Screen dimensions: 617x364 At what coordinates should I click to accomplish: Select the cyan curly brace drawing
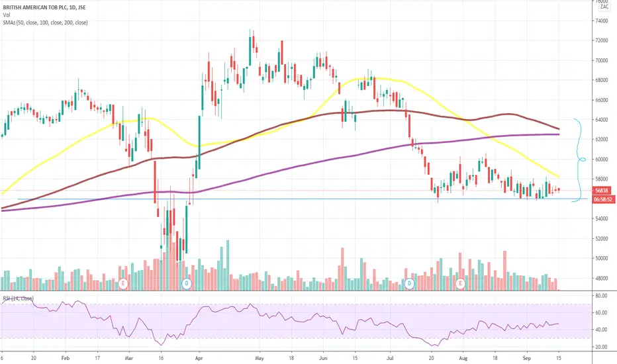click(579, 159)
